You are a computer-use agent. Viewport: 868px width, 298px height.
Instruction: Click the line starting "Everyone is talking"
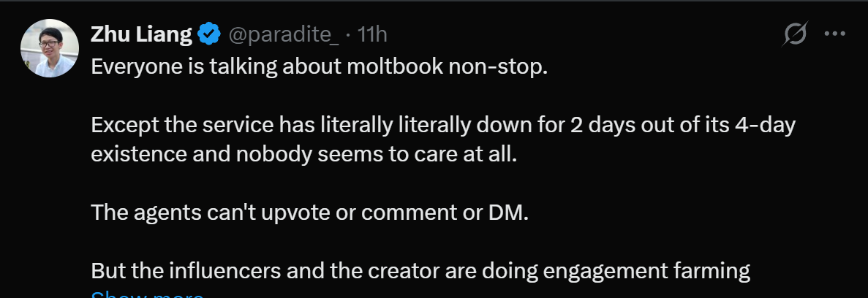click(319, 69)
